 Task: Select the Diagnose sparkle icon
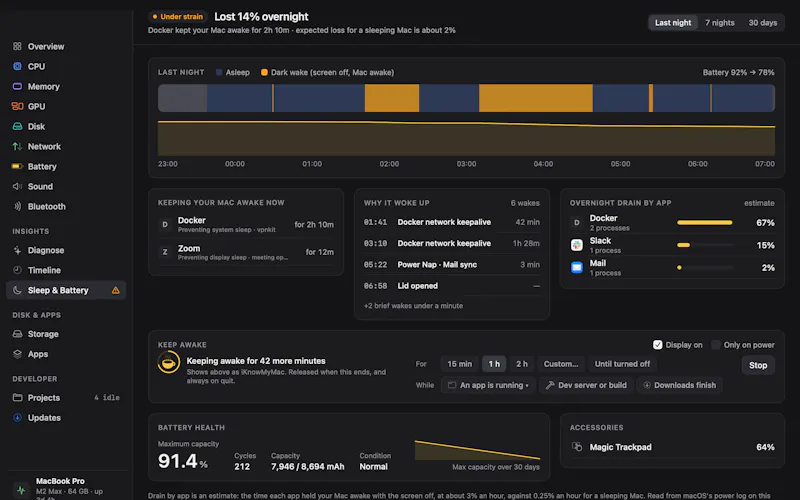point(17,250)
